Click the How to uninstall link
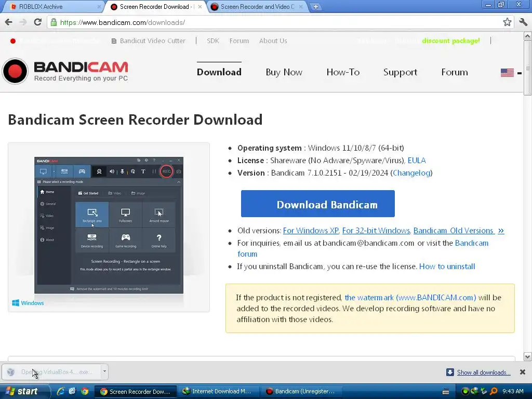 [447, 267]
